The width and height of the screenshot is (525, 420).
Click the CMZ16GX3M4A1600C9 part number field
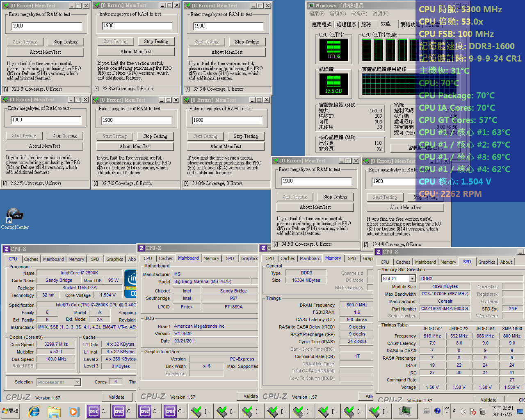(445, 309)
